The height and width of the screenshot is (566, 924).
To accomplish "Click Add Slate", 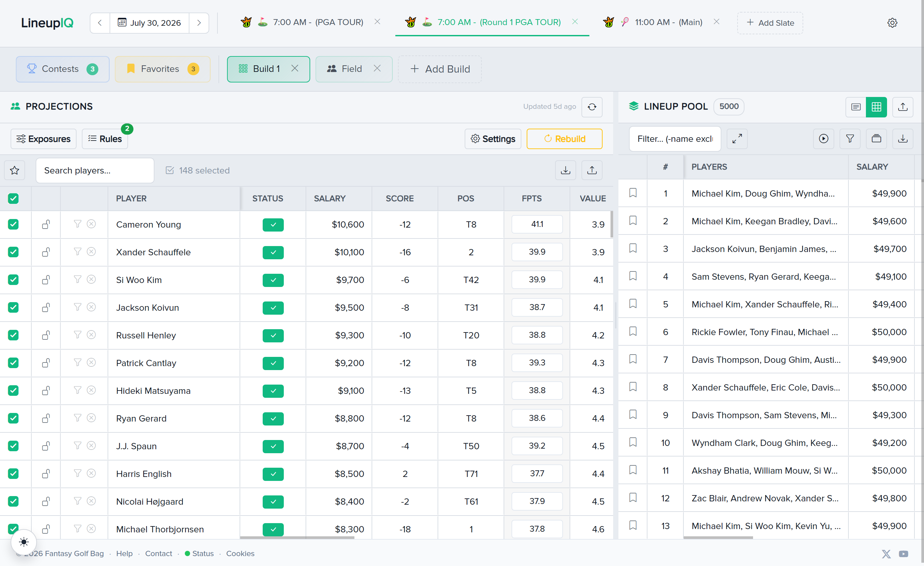I will [x=770, y=23].
